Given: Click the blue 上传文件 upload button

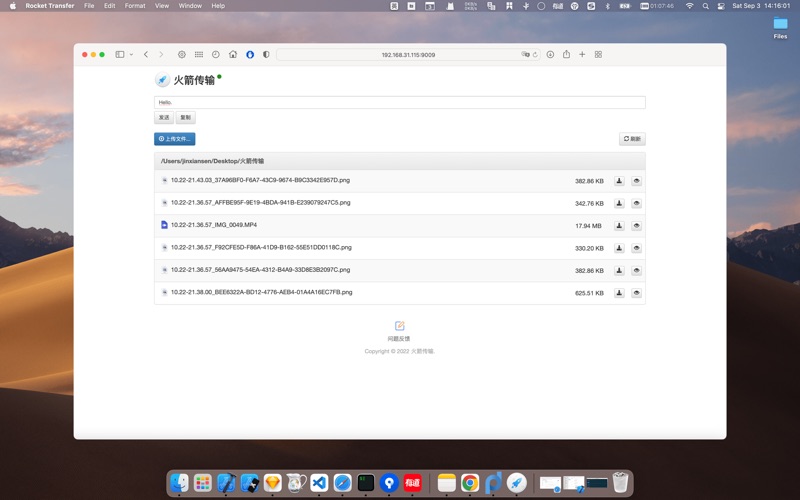Looking at the screenshot, I should [x=174, y=139].
